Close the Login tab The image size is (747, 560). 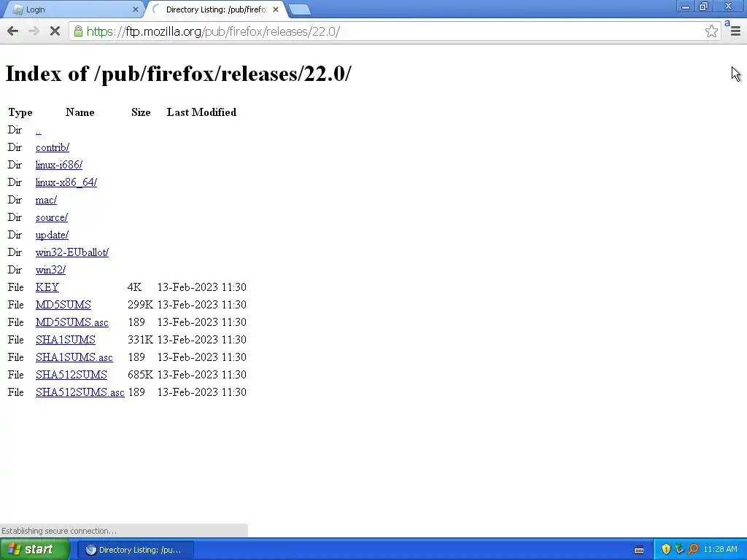[x=135, y=9]
